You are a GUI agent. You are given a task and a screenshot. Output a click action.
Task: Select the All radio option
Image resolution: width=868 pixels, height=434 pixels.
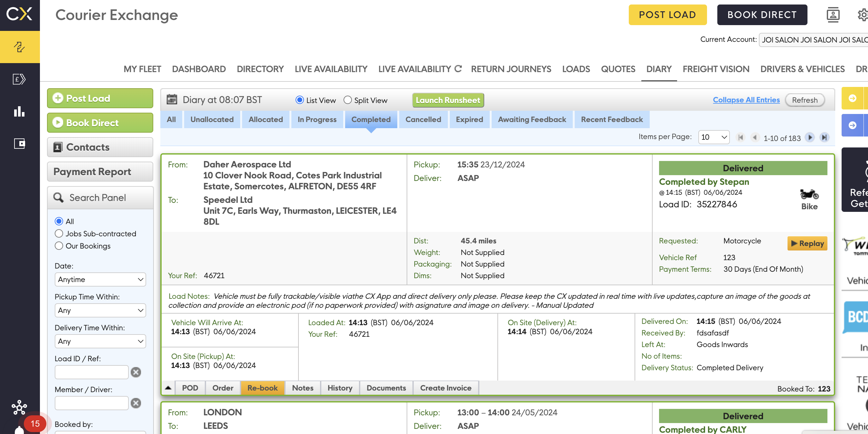click(x=59, y=222)
